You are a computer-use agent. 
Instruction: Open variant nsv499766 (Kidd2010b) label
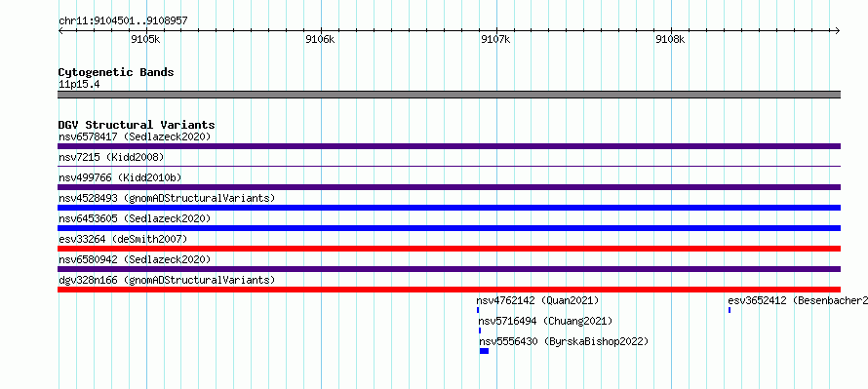tap(120, 177)
